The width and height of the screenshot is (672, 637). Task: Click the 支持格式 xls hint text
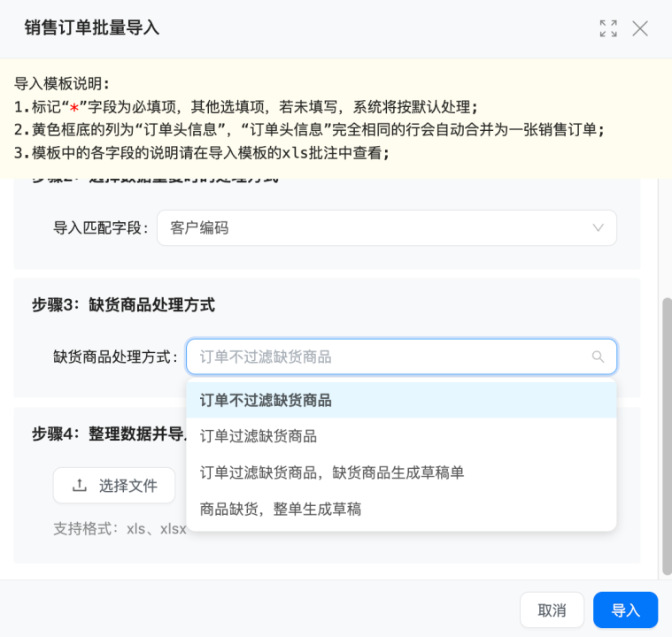click(x=120, y=528)
